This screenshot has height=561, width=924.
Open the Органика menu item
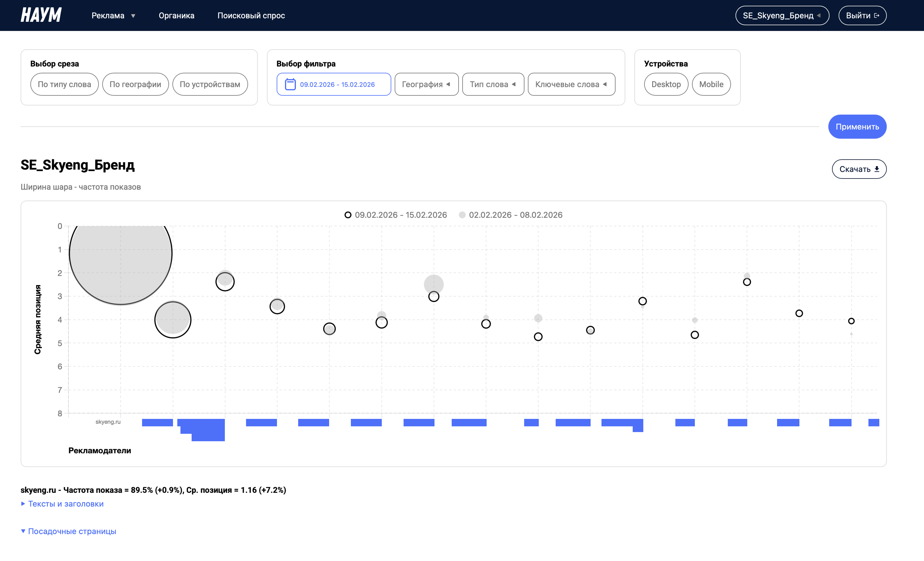176,15
